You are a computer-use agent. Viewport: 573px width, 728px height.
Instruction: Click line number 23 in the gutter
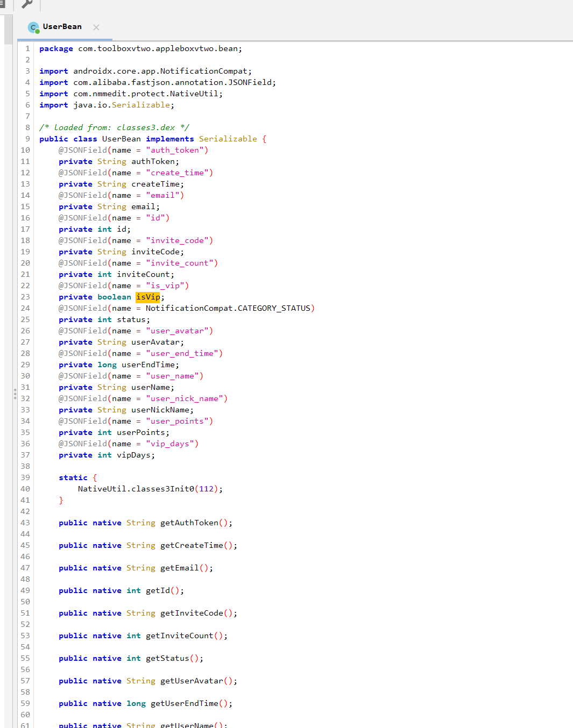(25, 297)
